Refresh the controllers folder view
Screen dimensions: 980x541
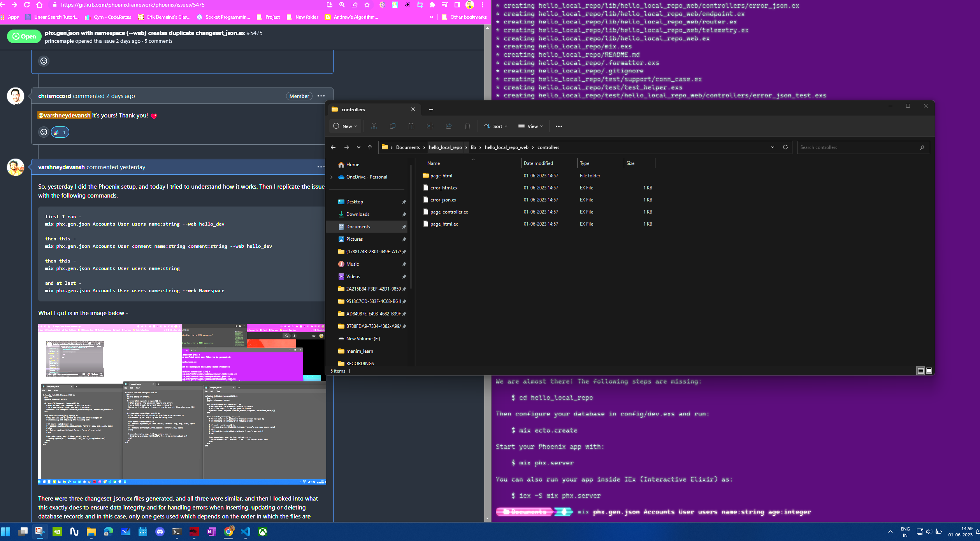[785, 147]
